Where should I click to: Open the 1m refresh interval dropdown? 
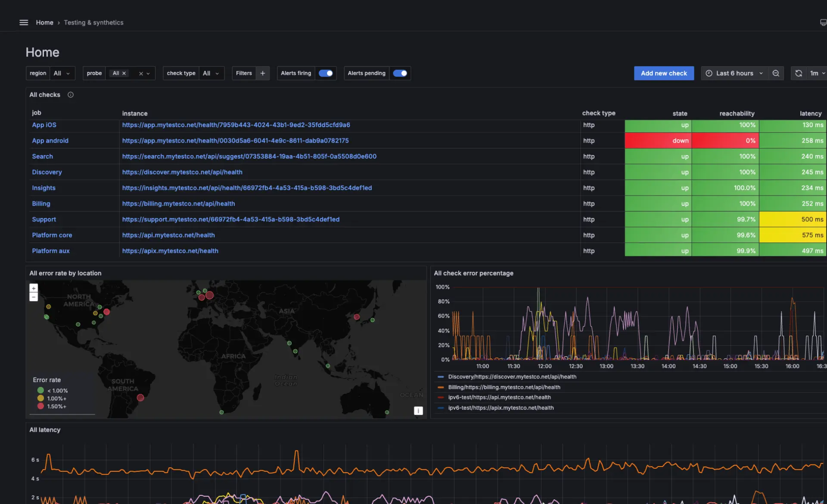pos(817,73)
